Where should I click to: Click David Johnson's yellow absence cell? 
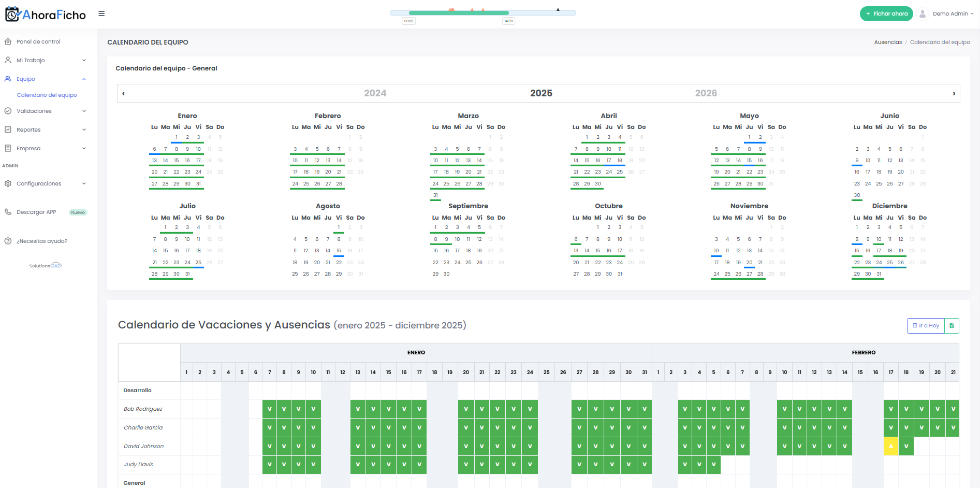[x=890, y=446]
